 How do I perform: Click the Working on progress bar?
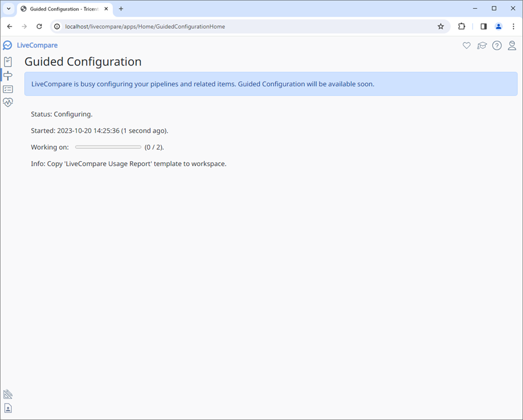107,146
